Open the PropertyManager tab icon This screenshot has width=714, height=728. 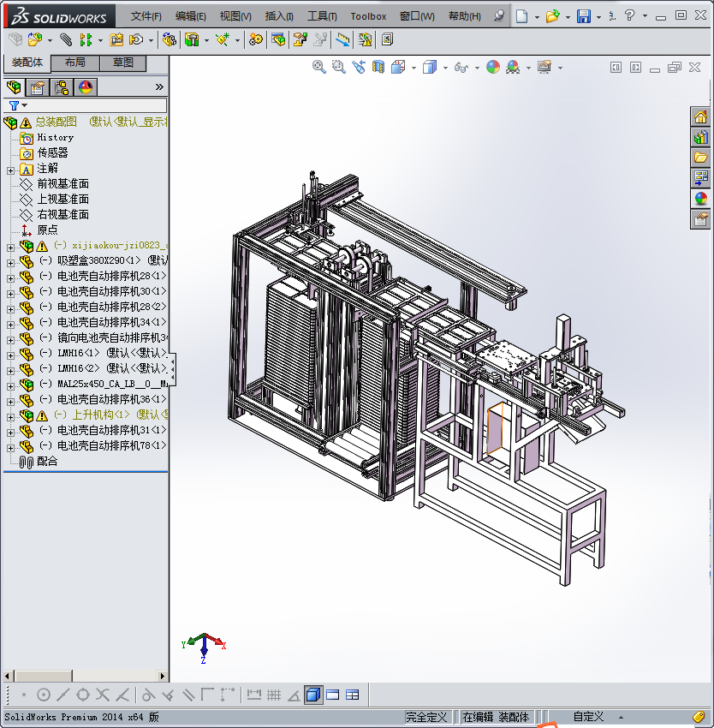pyautogui.click(x=38, y=87)
